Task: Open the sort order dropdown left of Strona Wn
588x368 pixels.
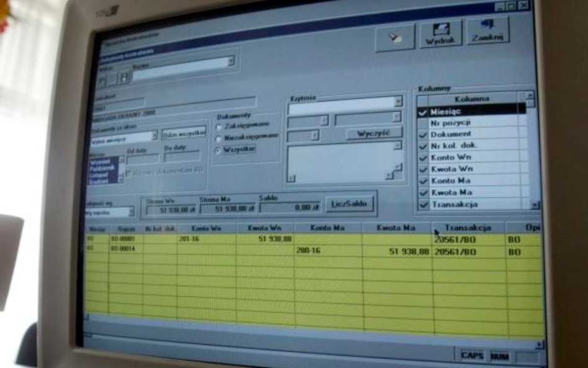Action: (x=131, y=212)
